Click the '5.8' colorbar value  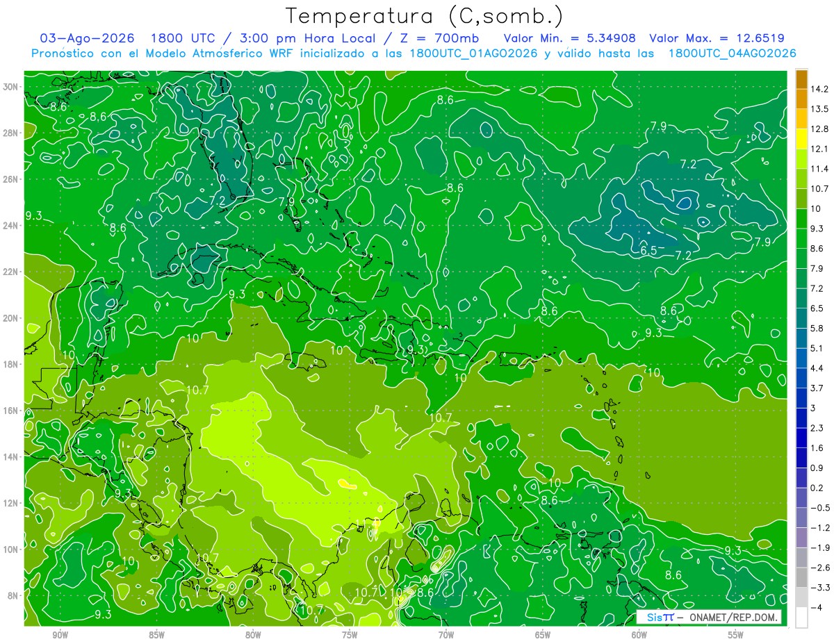817,328
